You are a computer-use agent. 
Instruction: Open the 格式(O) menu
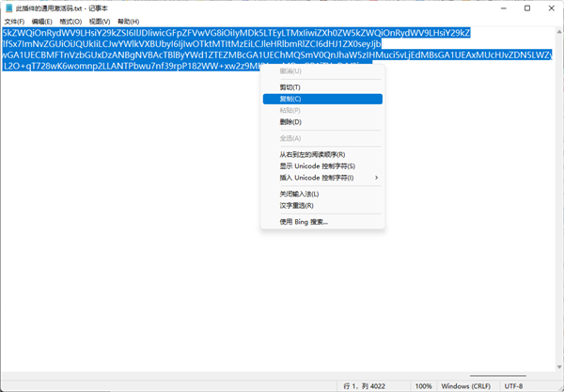[70, 22]
